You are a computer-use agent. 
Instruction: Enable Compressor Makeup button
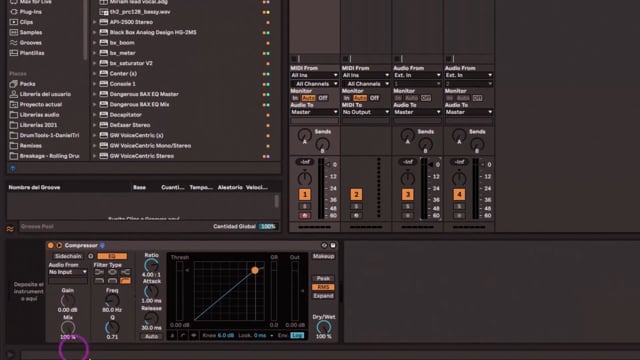coord(323,256)
